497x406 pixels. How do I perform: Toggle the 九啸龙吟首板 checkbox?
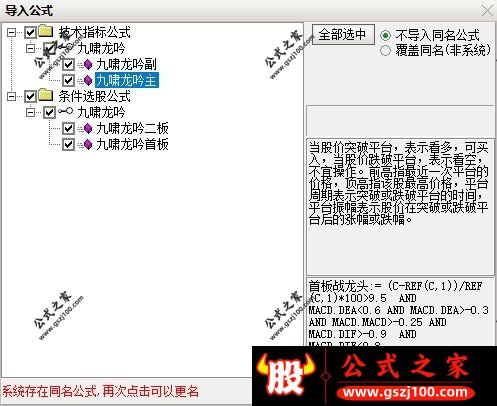68,145
